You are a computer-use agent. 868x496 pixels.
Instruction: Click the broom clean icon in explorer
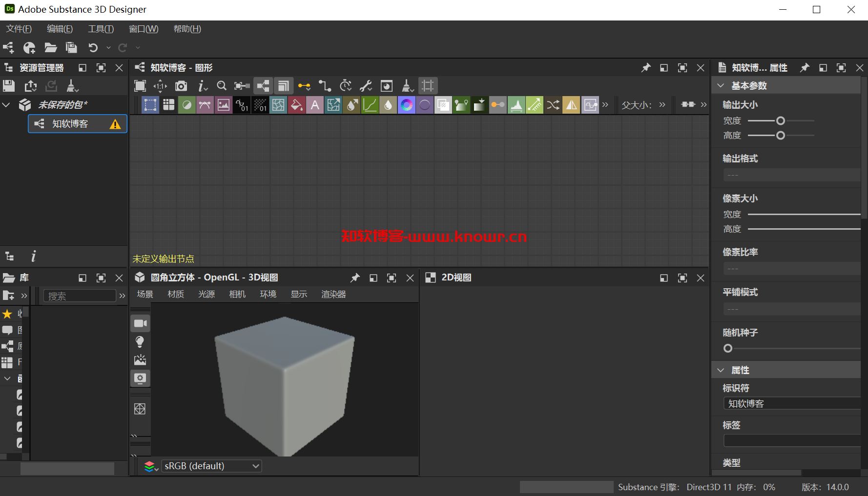[72, 86]
